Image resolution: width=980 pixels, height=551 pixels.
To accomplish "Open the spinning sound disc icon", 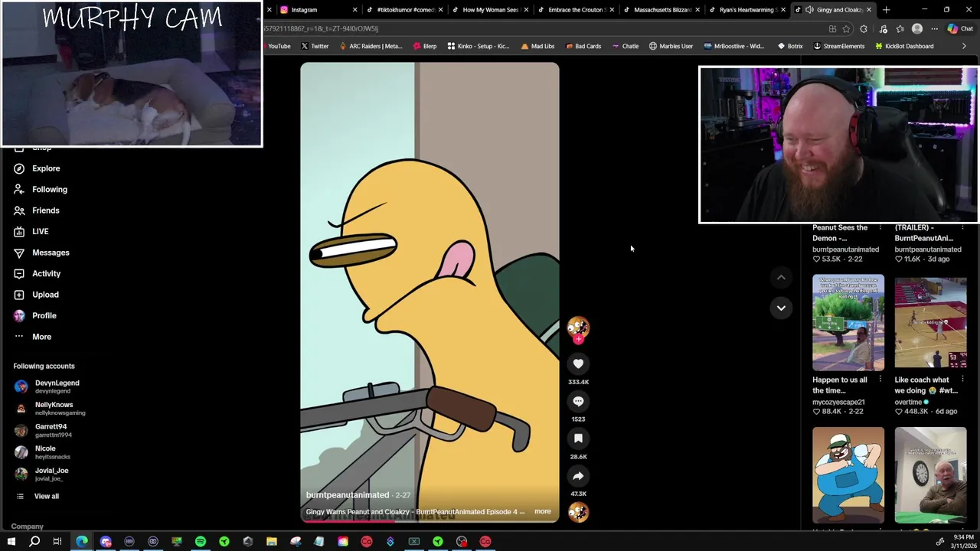I will pos(578,512).
